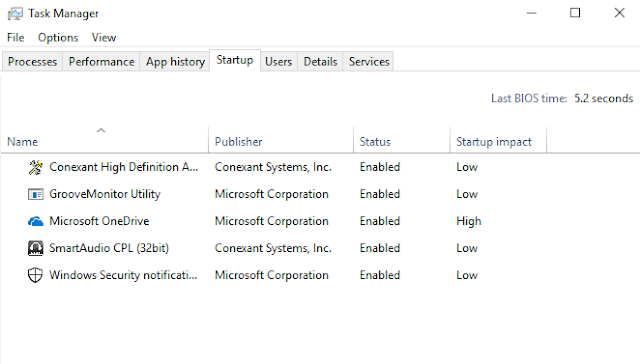This screenshot has height=364, width=640.
Task: Sort by the Name column header
Action: pos(104,140)
